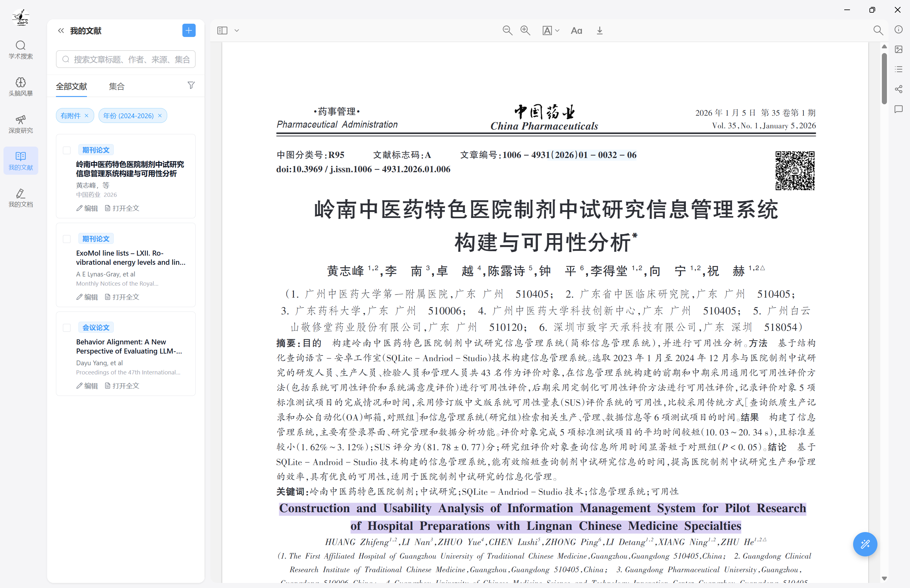Image resolution: width=910 pixels, height=588 pixels.
Task: Check the 岭南中医药 paper checkbox
Action: point(67,150)
